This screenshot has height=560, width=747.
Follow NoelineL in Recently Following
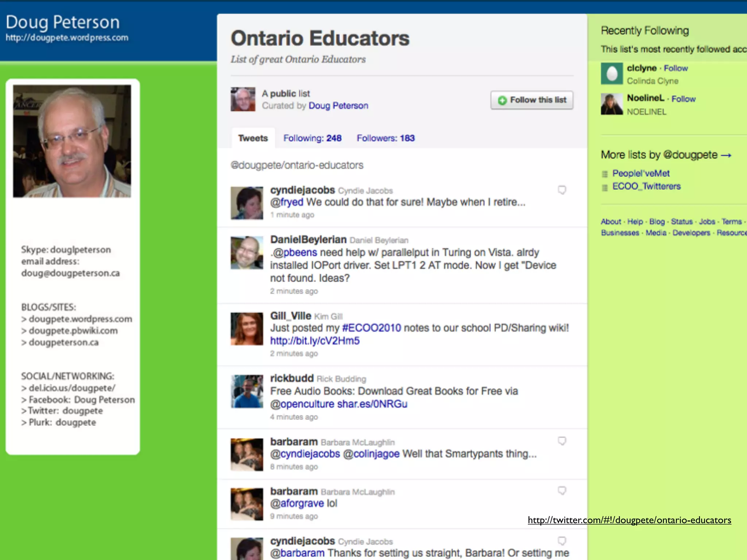tap(684, 99)
